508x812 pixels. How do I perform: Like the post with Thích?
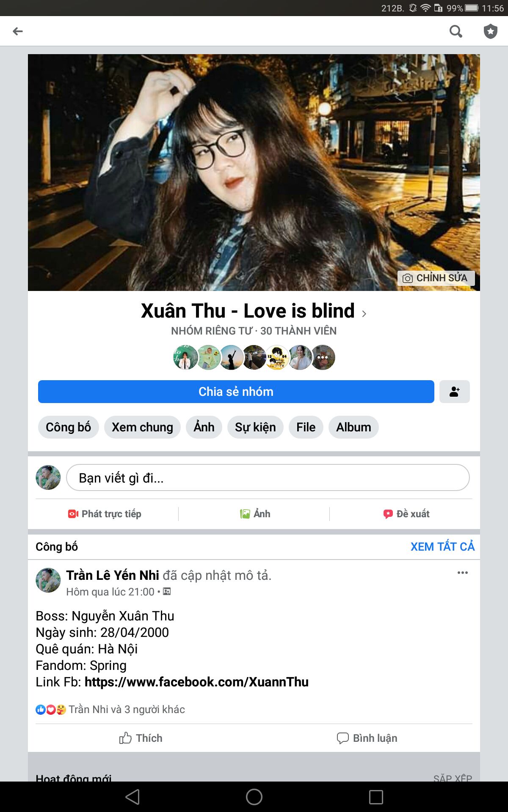tap(141, 738)
